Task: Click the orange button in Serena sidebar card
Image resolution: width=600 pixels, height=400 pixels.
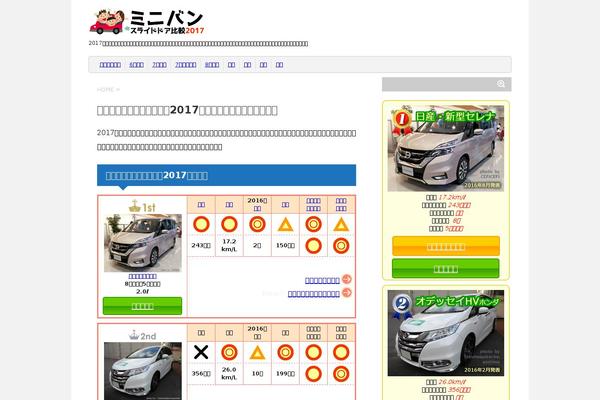Action: [x=446, y=247]
